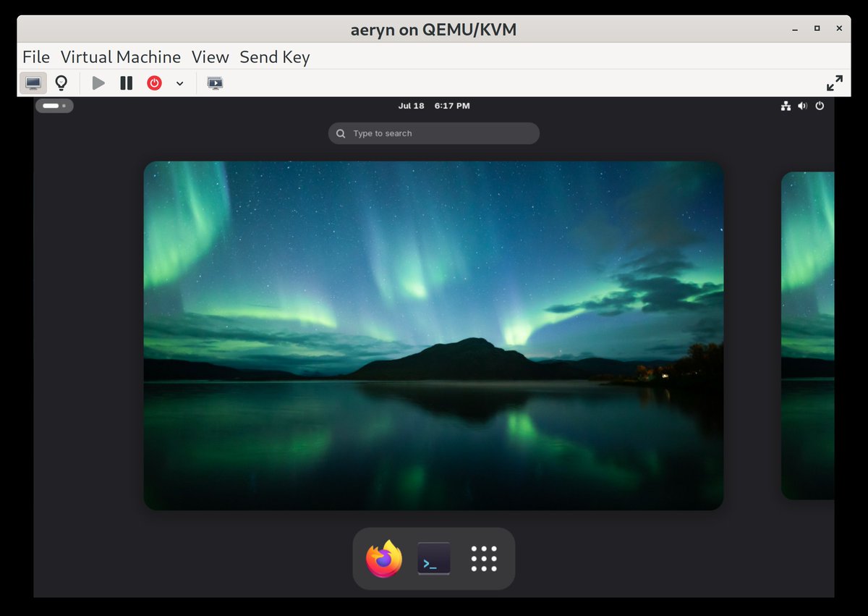The height and width of the screenshot is (616, 868).
Task: Select the graphical console view icon
Action: click(x=33, y=83)
